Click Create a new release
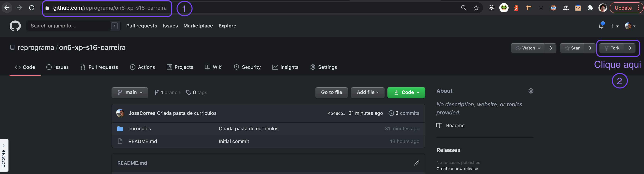 (457, 169)
